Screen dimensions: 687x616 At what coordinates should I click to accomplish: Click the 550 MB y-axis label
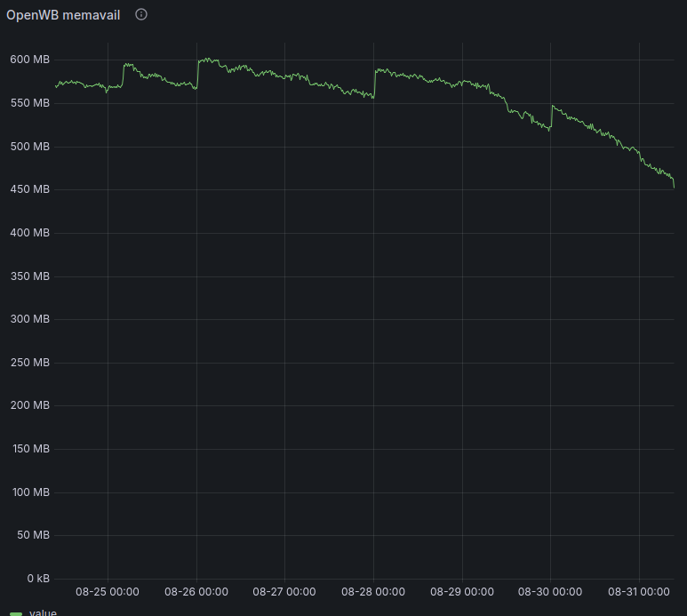30,103
